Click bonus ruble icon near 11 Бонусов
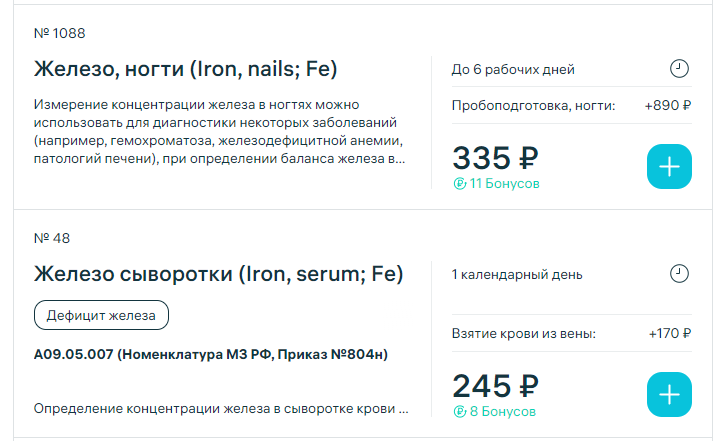The image size is (722, 441). point(460,184)
